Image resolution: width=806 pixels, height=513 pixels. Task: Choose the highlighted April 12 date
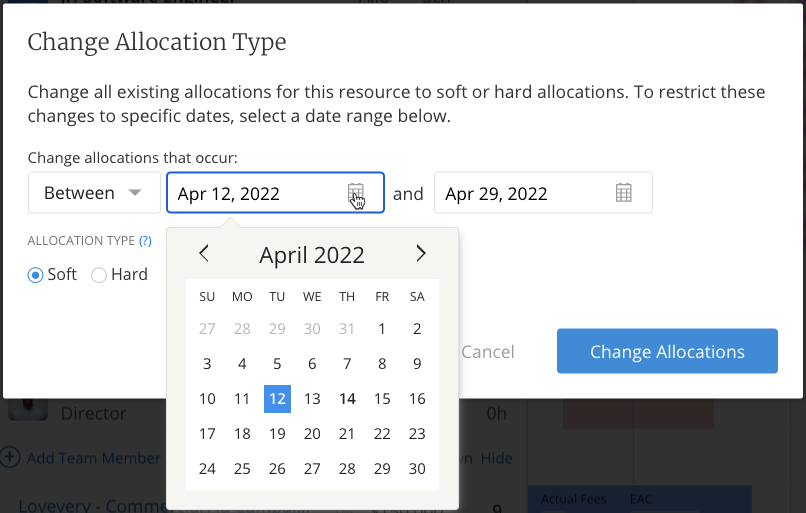coord(277,399)
